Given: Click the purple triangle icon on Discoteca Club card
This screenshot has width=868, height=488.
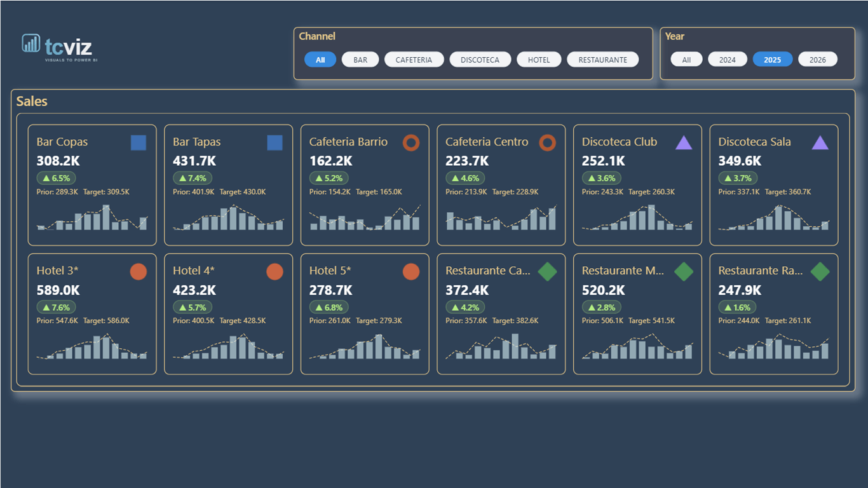Looking at the screenshot, I should [684, 142].
